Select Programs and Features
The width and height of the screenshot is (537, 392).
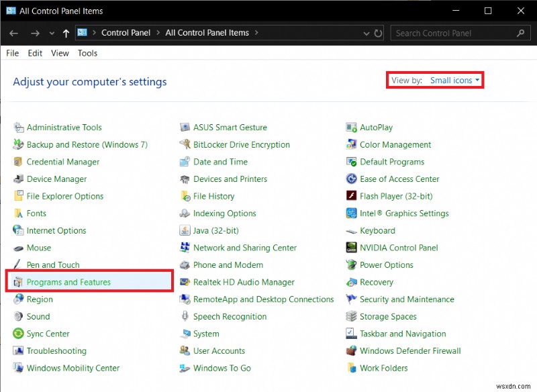coord(67,282)
